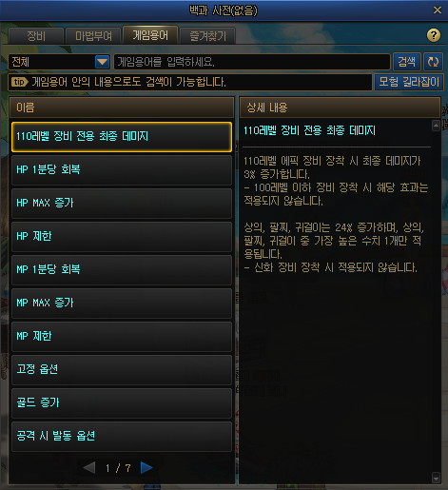The image size is (448, 490).
Task: Switch to the 장비 tab
Action: 36,36
